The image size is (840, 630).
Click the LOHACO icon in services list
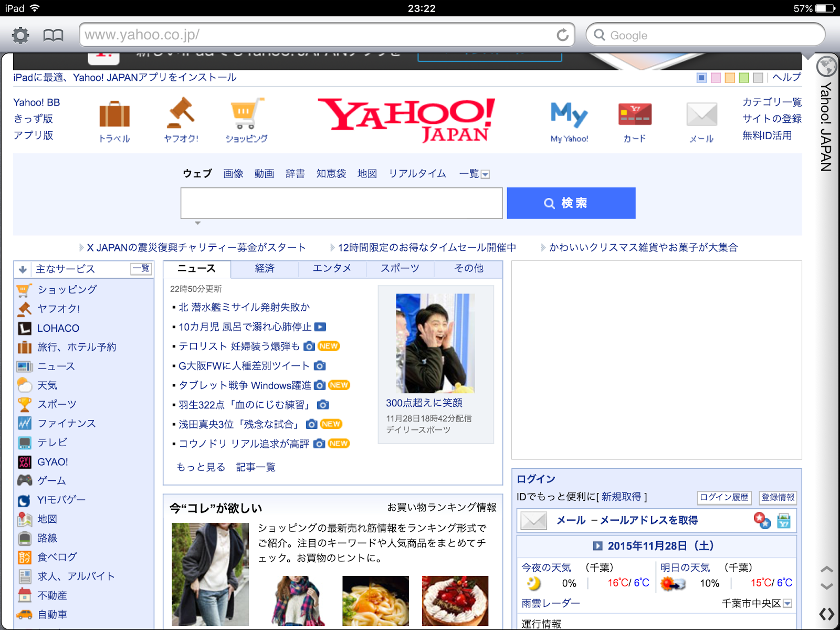click(x=25, y=328)
